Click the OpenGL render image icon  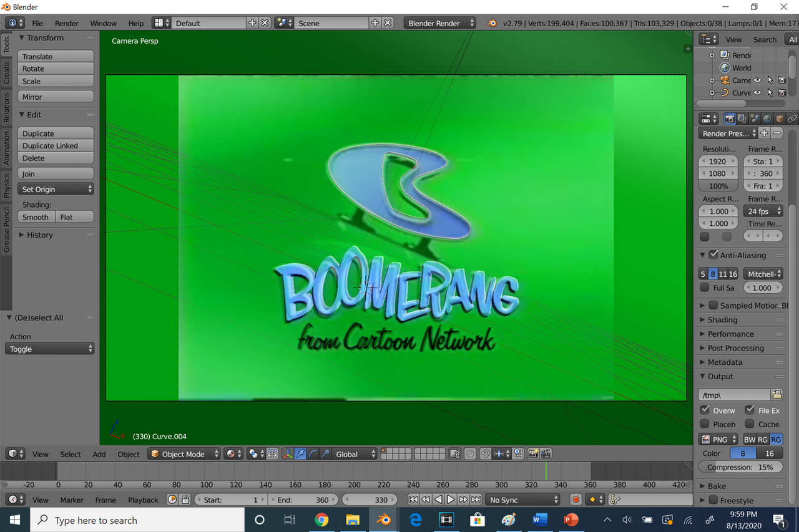pos(533,454)
